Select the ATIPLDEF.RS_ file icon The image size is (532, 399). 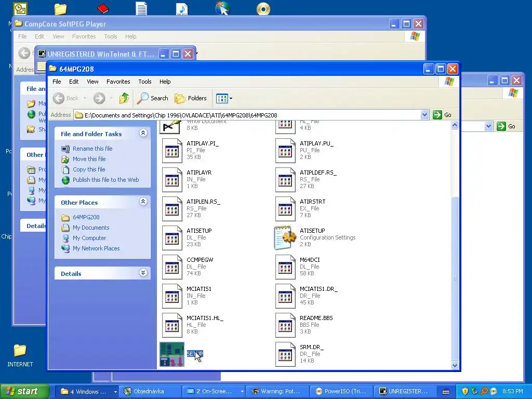[285, 179]
